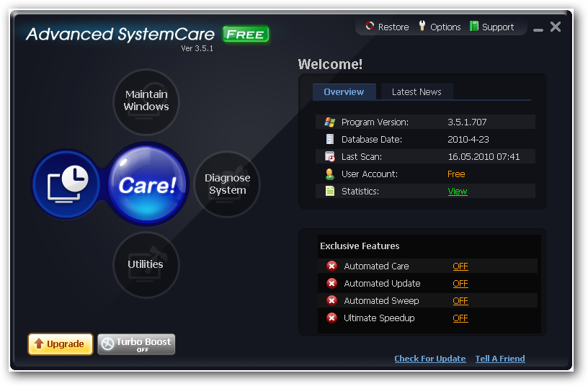Click the last scan value 16.05.2010 07:41
Screen dimensions: 588x386
click(484, 157)
